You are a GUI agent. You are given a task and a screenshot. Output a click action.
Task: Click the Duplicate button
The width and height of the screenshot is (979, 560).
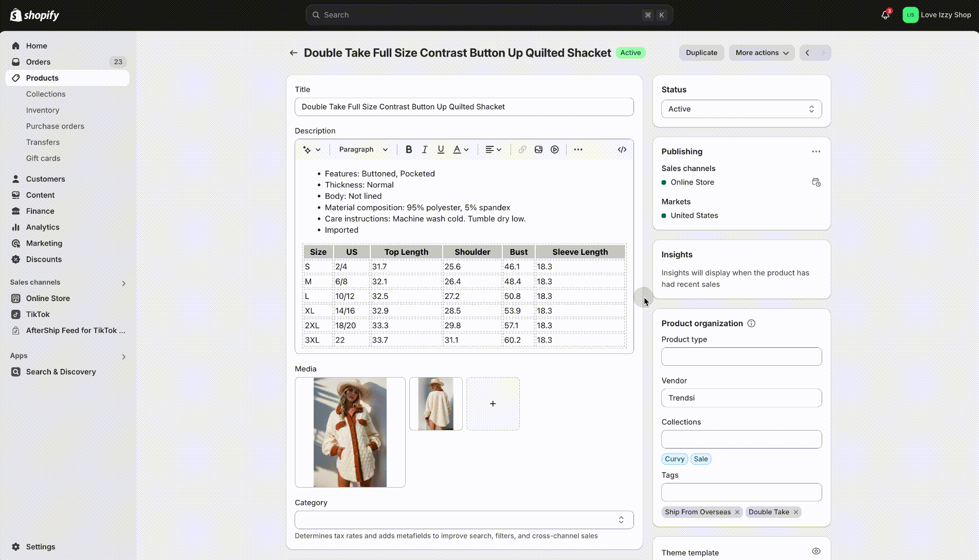pyautogui.click(x=701, y=53)
